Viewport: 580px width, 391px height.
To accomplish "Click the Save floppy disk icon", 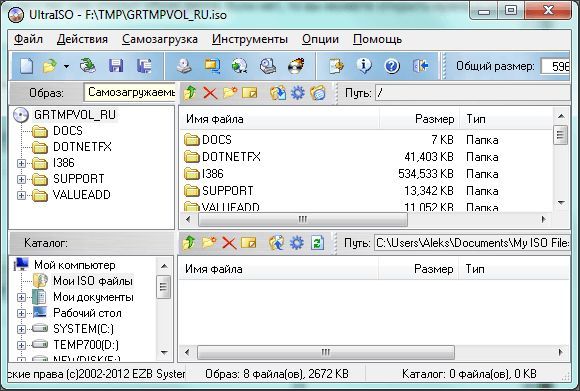I will (116, 66).
